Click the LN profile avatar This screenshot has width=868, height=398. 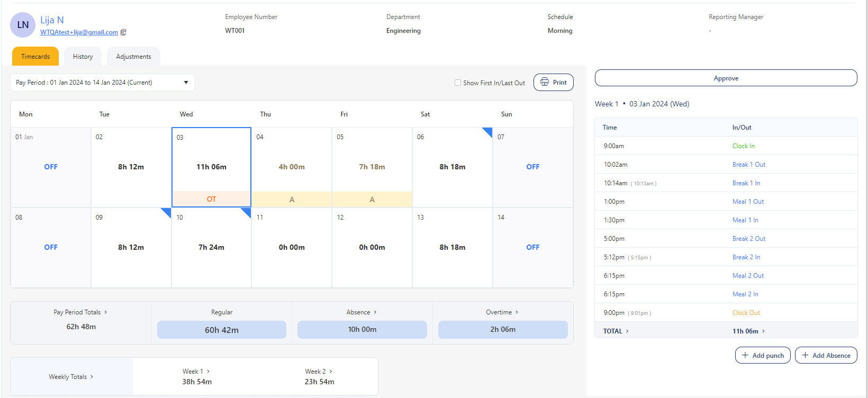tap(23, 25)
